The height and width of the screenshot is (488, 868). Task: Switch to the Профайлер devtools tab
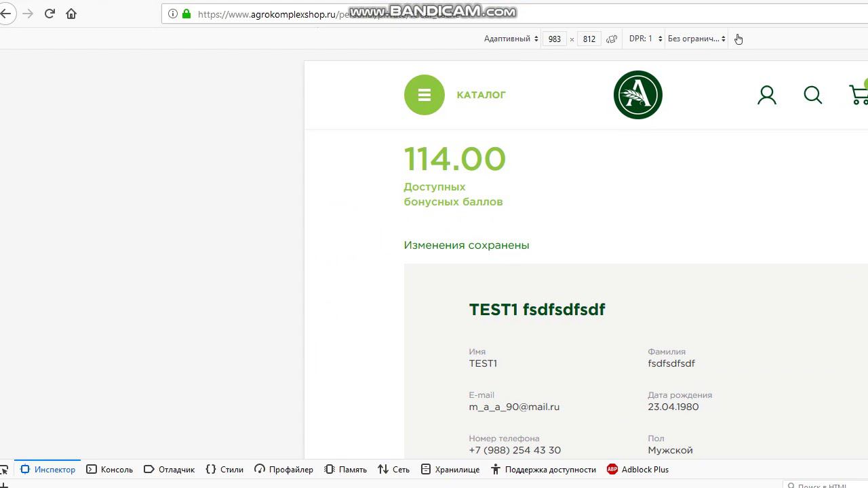pos(284,469)
